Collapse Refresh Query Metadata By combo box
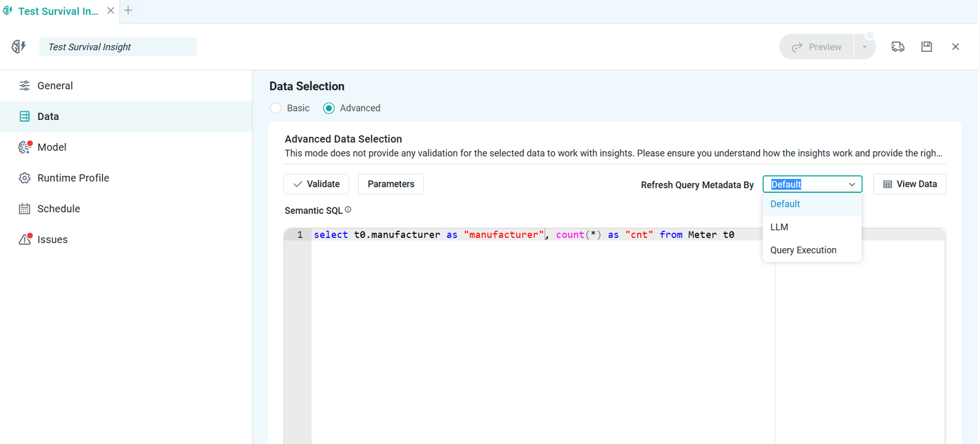980x444 pixels. coord(852,184)
